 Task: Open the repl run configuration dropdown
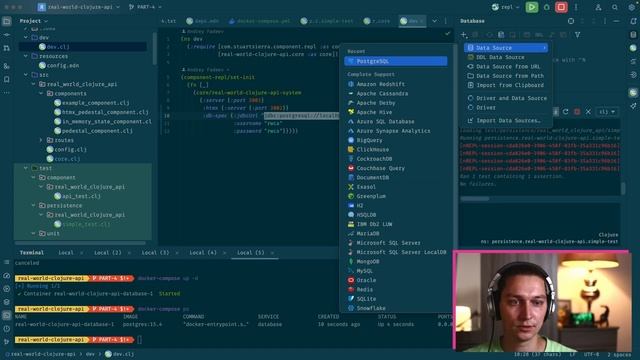click(505, 7)
